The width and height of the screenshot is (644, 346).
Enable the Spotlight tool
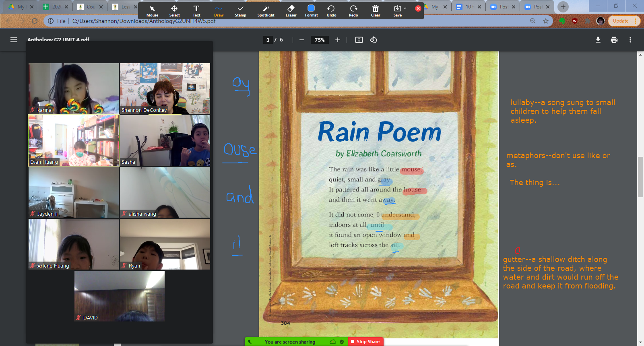[x=266, y=11]
